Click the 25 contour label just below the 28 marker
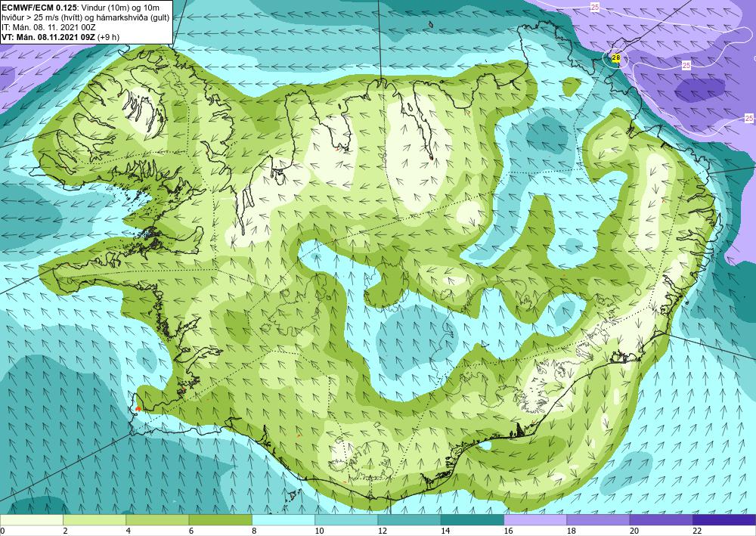756x536 pixels. [686, 64]
